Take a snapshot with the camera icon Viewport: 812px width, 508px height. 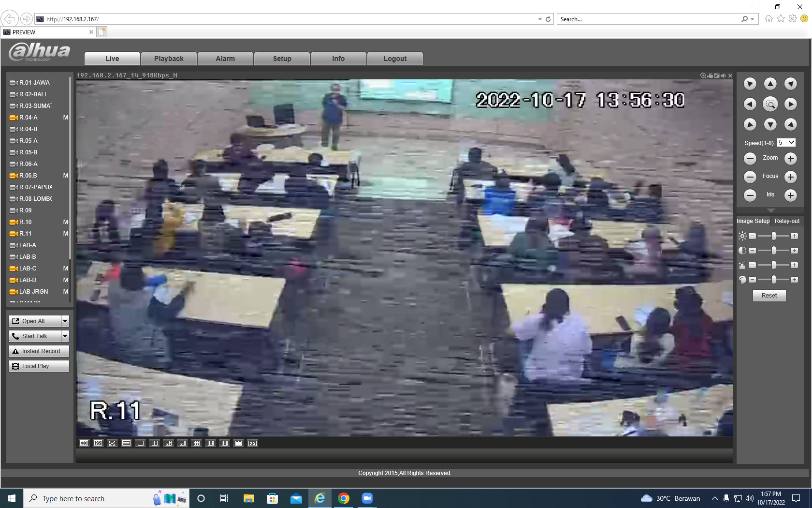click(717, 75)
